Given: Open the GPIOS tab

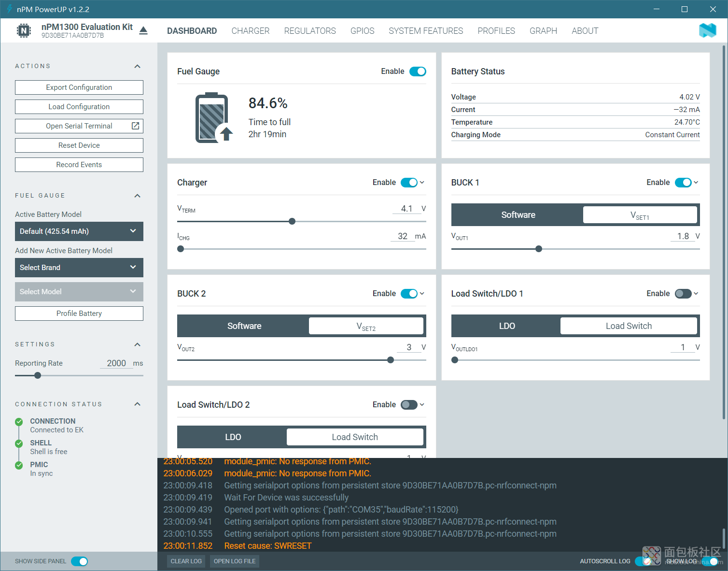Looking at the screenshot, I should click(363, 31).
